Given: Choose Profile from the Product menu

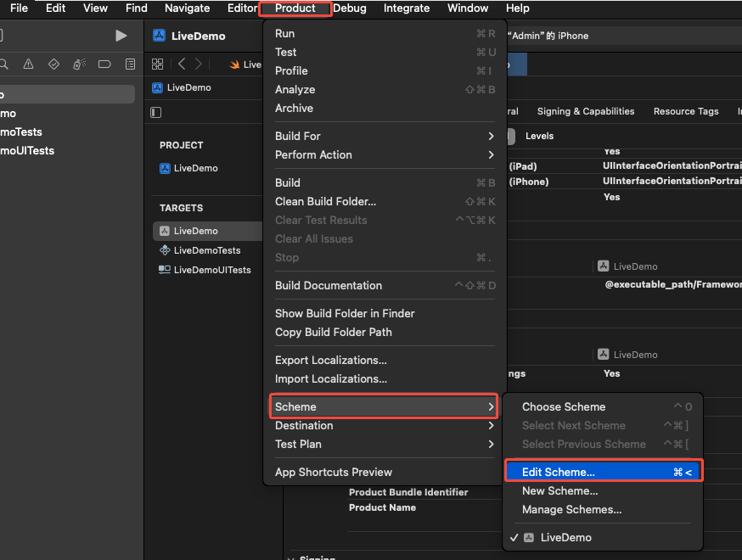Looking at the screenshot, I should (x=385, y=71).
